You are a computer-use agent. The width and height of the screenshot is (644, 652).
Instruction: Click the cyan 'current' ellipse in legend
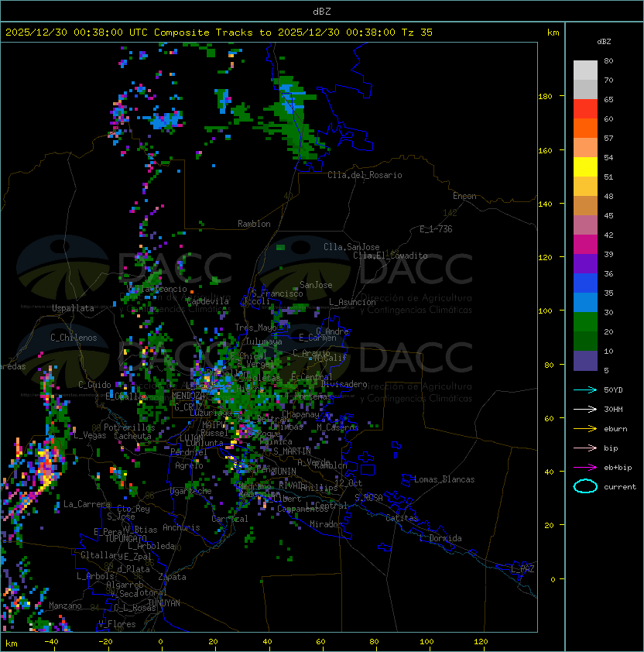pos(585,486)
